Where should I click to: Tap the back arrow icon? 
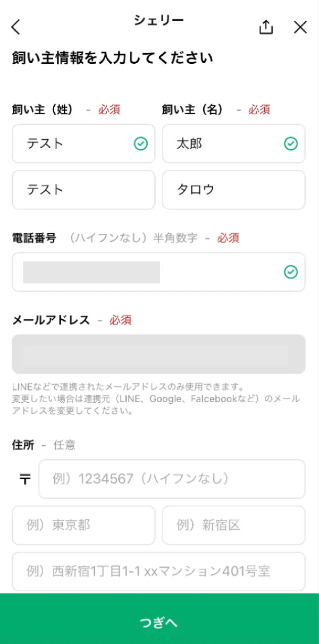pos(16,27)
